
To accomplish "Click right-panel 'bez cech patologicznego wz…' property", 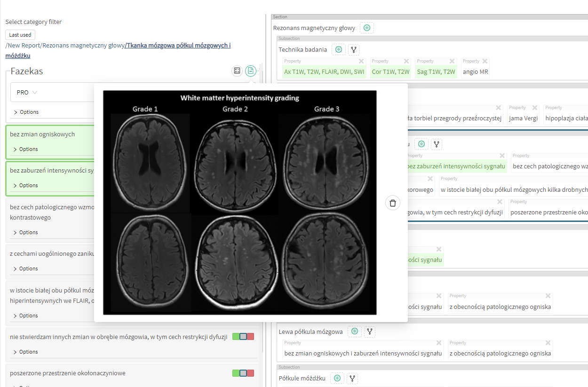I will click(550, 166).
